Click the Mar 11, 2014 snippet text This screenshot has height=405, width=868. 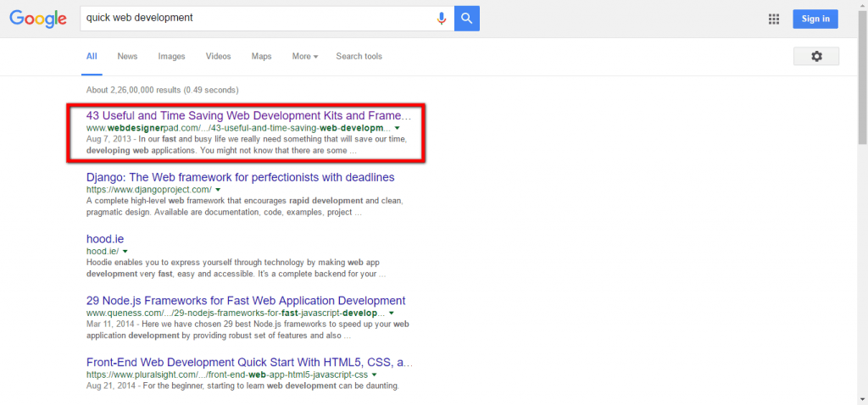(248, 330)
